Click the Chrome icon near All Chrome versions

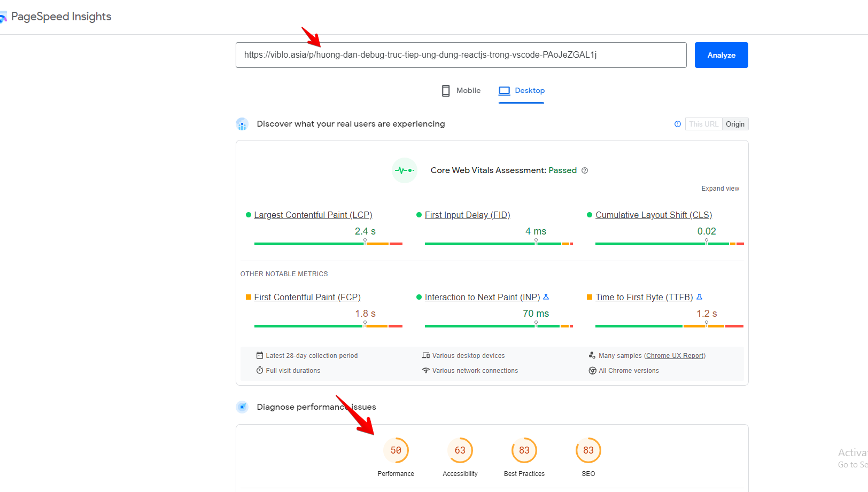tap(592, 370)
